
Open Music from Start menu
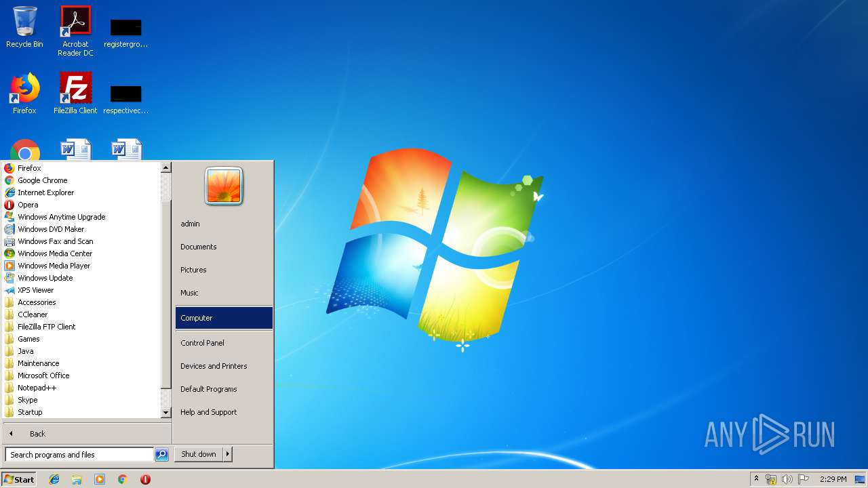pos(224,293)
